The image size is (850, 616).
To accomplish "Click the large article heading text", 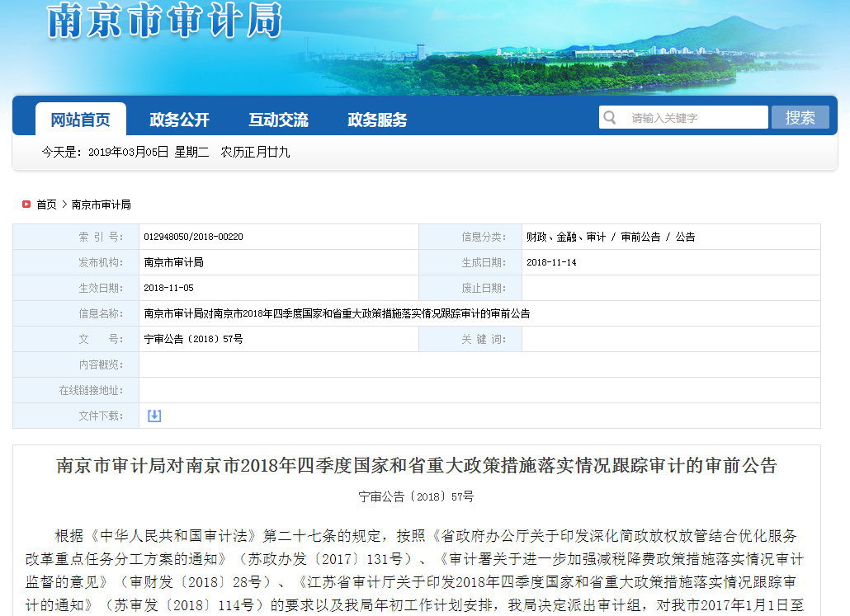I will pos(416,466).
